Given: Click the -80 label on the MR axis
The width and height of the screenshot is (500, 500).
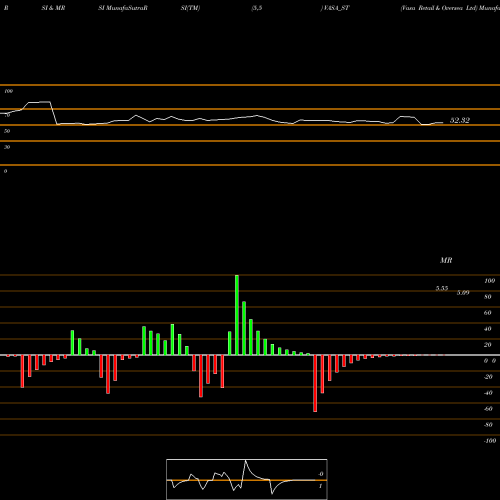Looking at the screenshot, I should coord(488,425).
